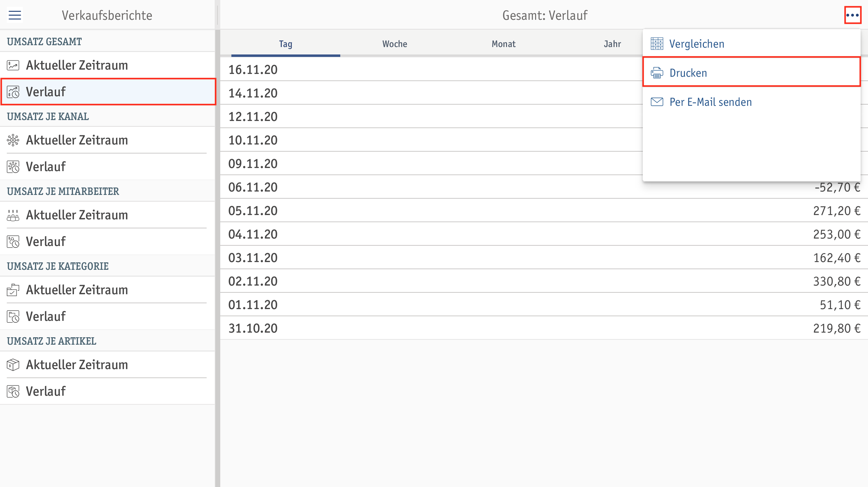Click icon of Umsatz Gesamt Verlauf

point(13,92)
